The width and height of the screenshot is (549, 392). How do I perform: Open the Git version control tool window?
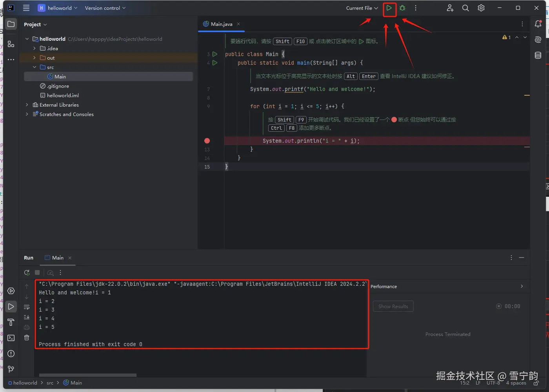tap(11, 369)
